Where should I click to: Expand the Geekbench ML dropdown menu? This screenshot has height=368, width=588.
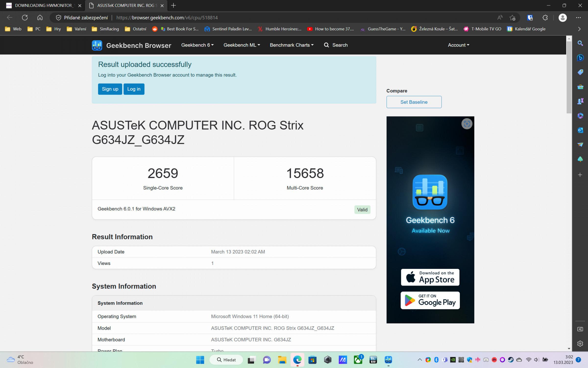pyautogui.click(x=242, y=45)
